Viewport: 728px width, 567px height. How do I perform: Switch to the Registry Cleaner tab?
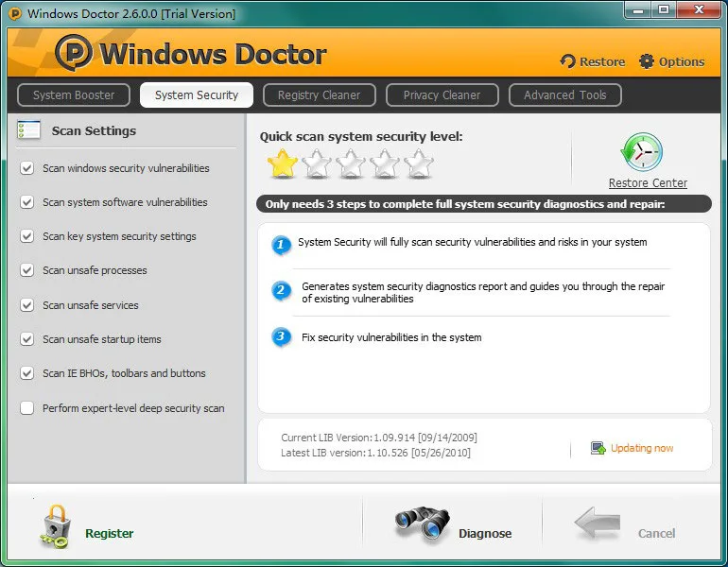coord(319,95)
